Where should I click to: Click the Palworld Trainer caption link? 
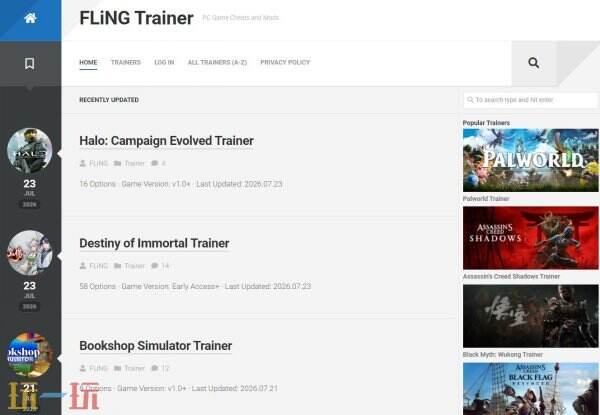486,199
